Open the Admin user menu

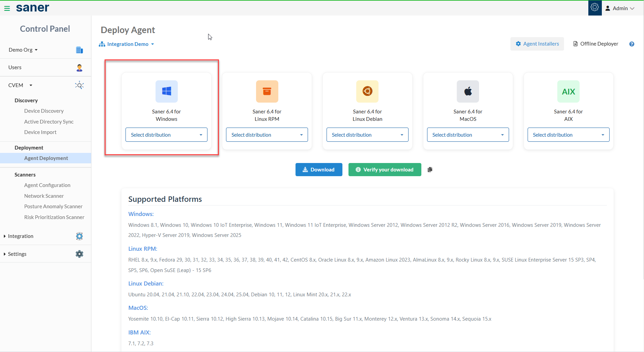tap(620, 8)
